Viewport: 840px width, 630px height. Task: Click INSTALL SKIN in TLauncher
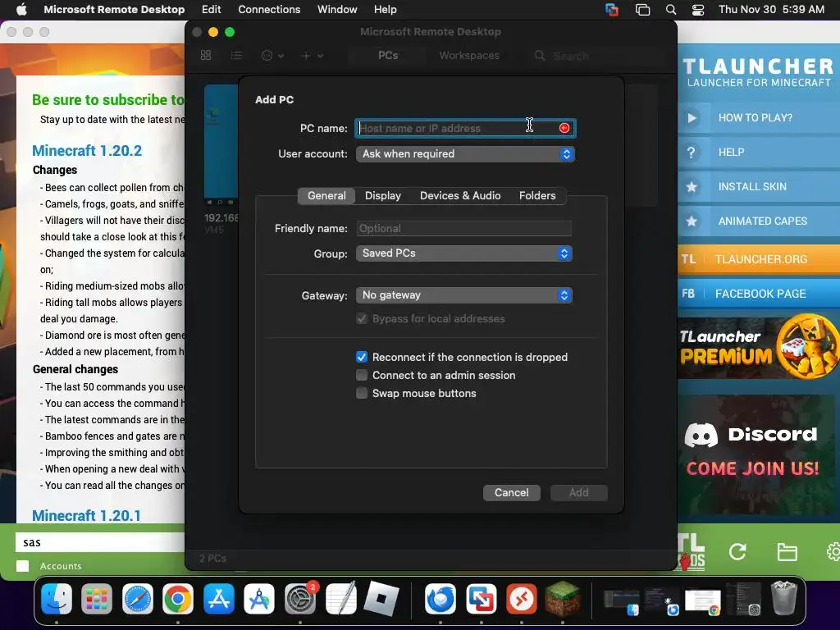click(759, 186)
